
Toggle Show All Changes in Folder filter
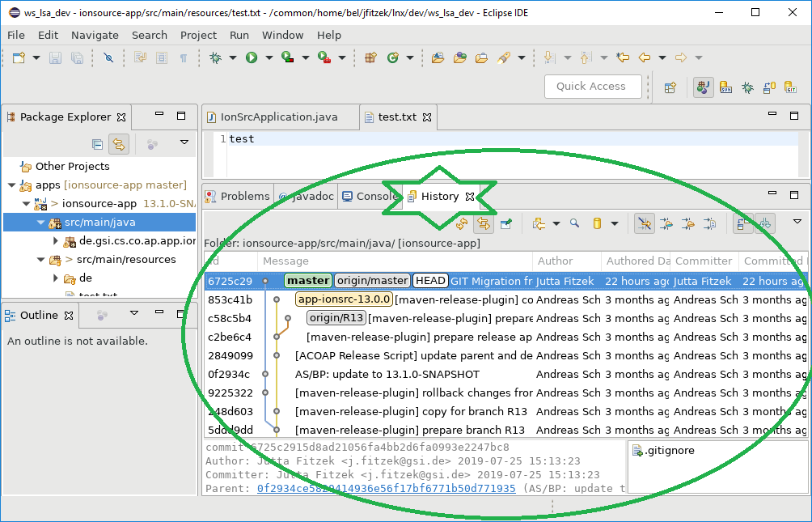click(688, 224)
